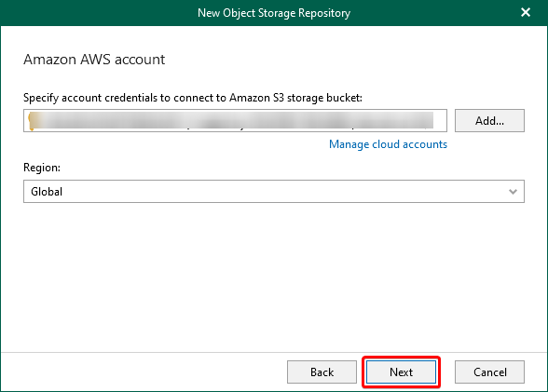
Task: Go back with the Back button
Action: click(322, 372)
